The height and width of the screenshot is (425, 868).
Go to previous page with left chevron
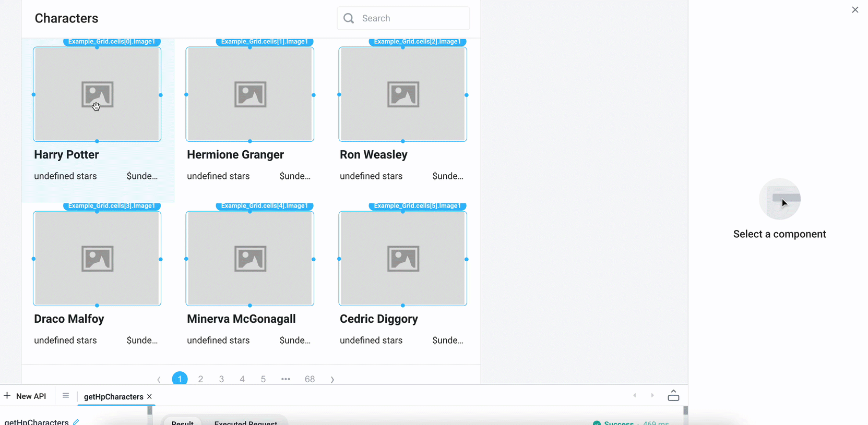[x=159, y=379]
